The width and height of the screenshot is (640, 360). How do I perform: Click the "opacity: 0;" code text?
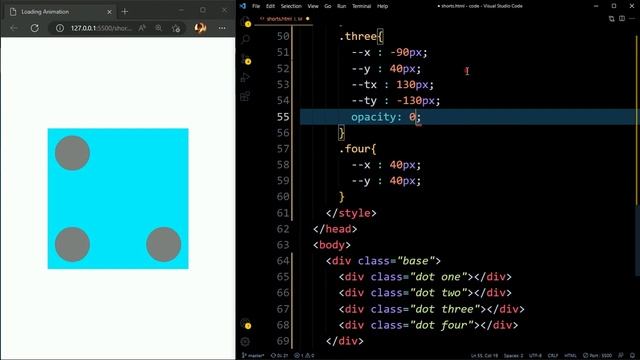(386, 117)
